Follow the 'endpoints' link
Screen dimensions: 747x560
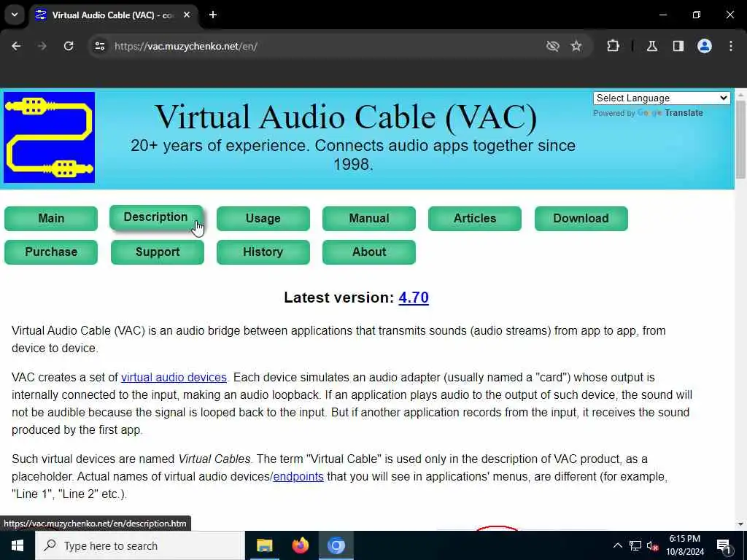click(x=298, y=477)
